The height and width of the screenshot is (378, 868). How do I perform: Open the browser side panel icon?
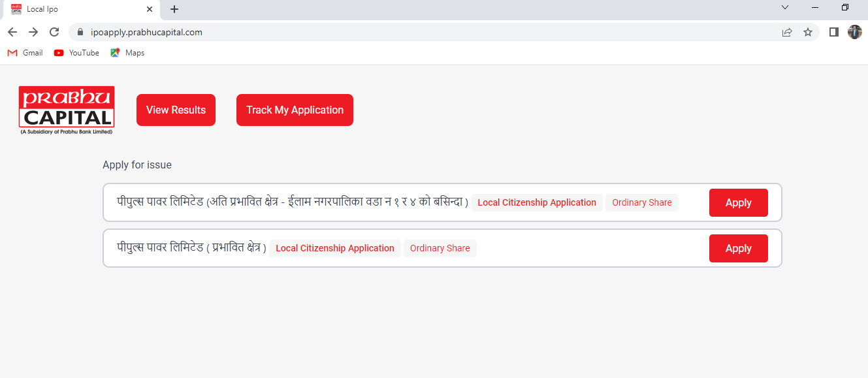[833, 32]
